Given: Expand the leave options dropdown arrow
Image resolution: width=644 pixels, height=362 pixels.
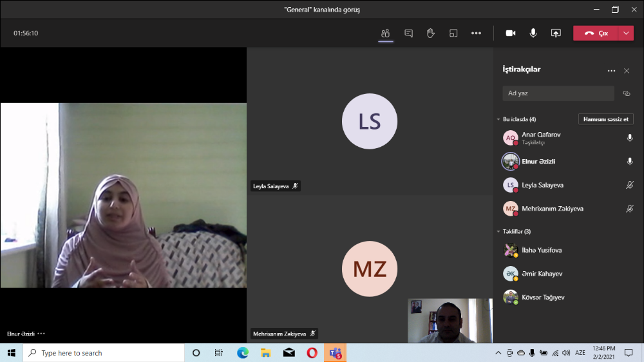Looking at the screenshot, I should [626, 33].
